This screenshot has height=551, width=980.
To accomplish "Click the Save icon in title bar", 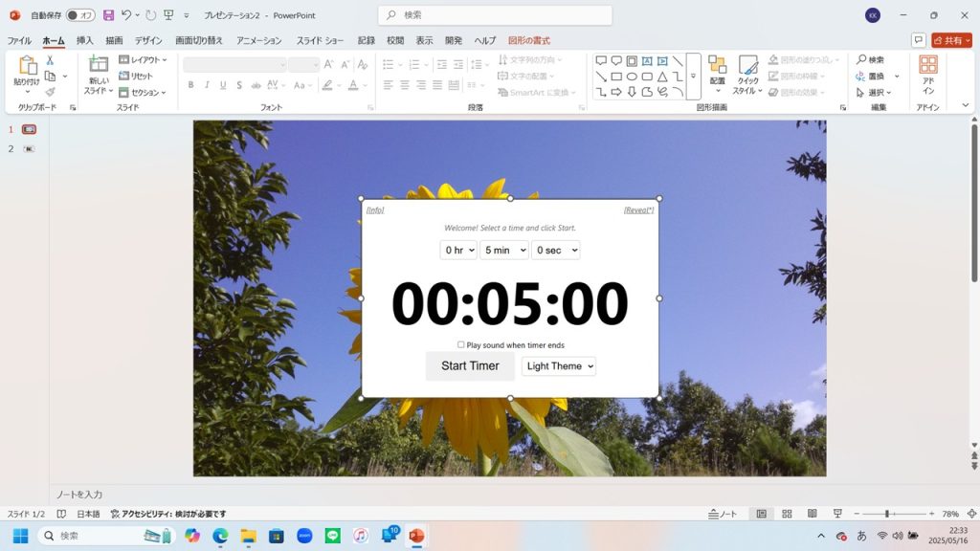I will pyautogui.click(x=108, y=15).
